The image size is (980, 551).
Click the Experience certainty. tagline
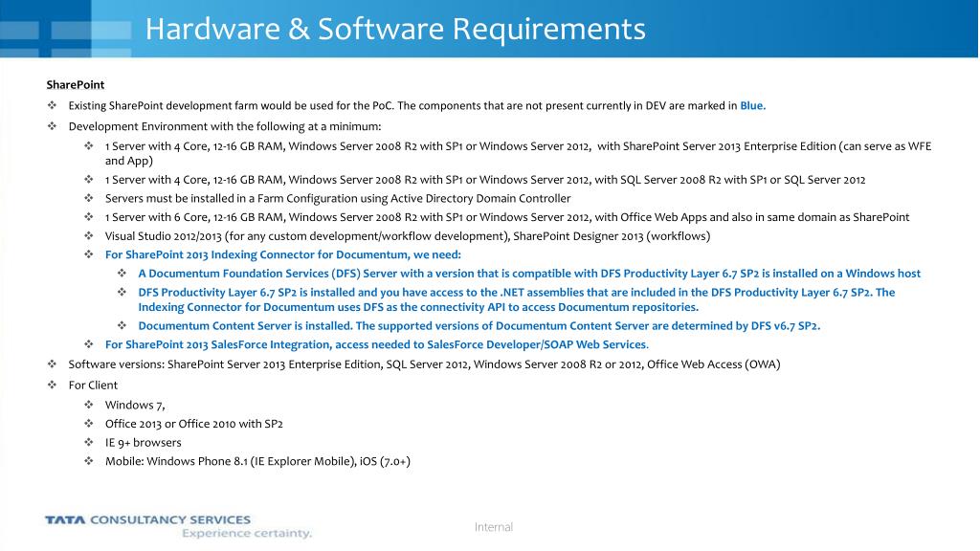point(247,534)
